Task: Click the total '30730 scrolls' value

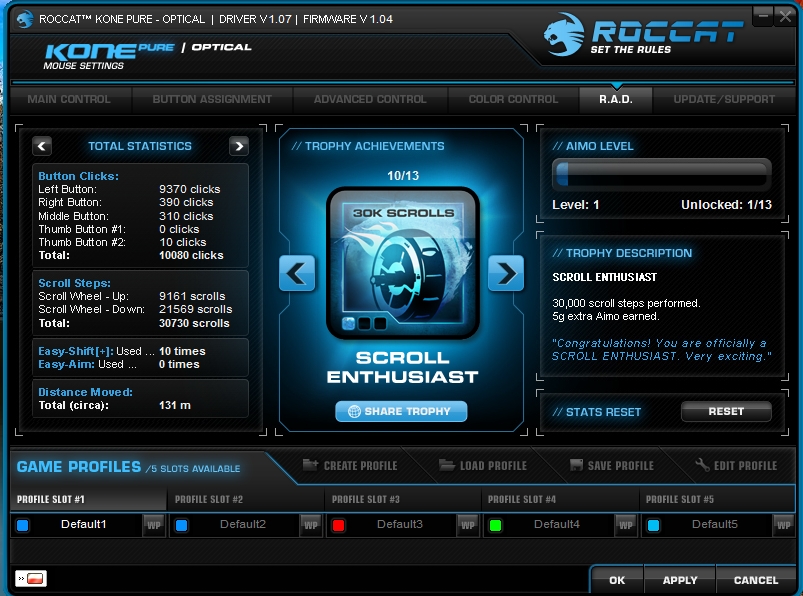Action: tap(194, 323)
